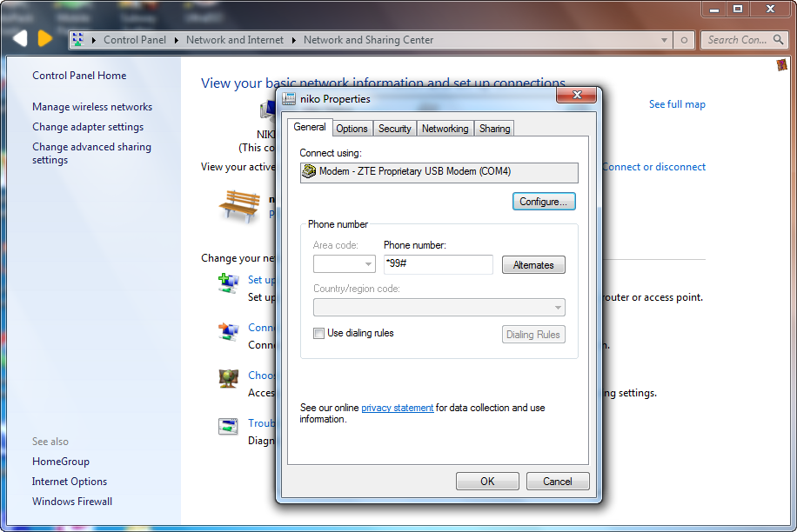This screenshot has width=797, height=532.
Task: Switch to the Networking tab
Action: pos(445,129)
